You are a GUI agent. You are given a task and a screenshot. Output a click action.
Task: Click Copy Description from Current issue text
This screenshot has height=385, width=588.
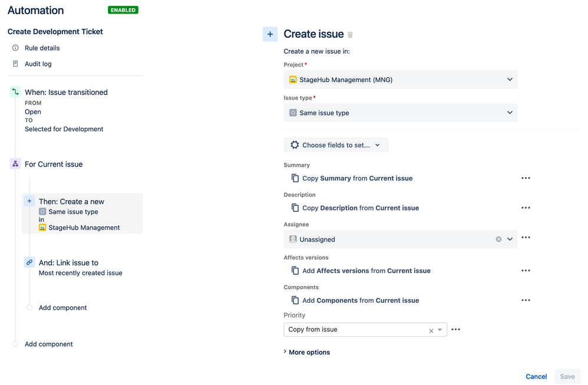click(x=361, y=208)
